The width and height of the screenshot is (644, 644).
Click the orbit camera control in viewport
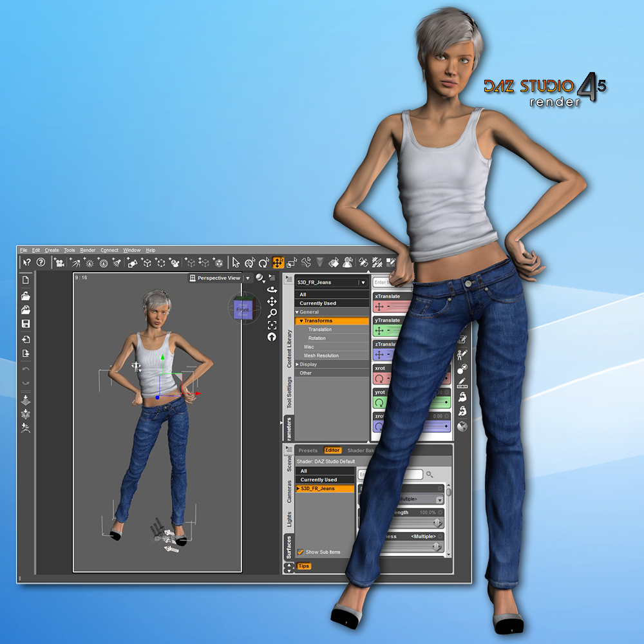(x=272, y=290)
